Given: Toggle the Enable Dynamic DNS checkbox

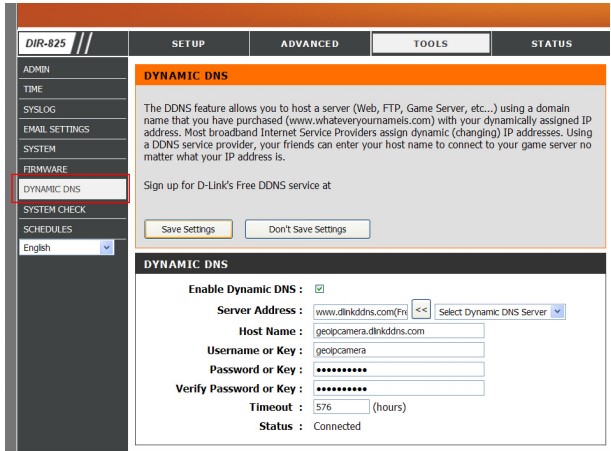Looking at the screenshot, I should pos(319,289).
